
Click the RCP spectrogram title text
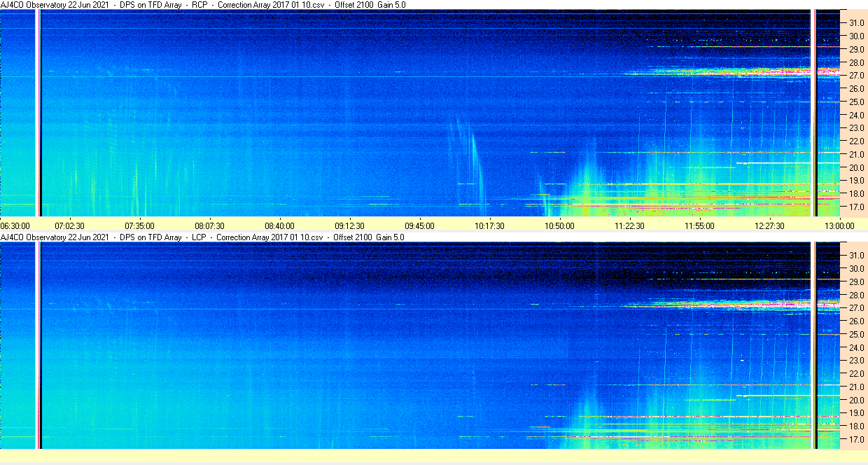(203, 5)
